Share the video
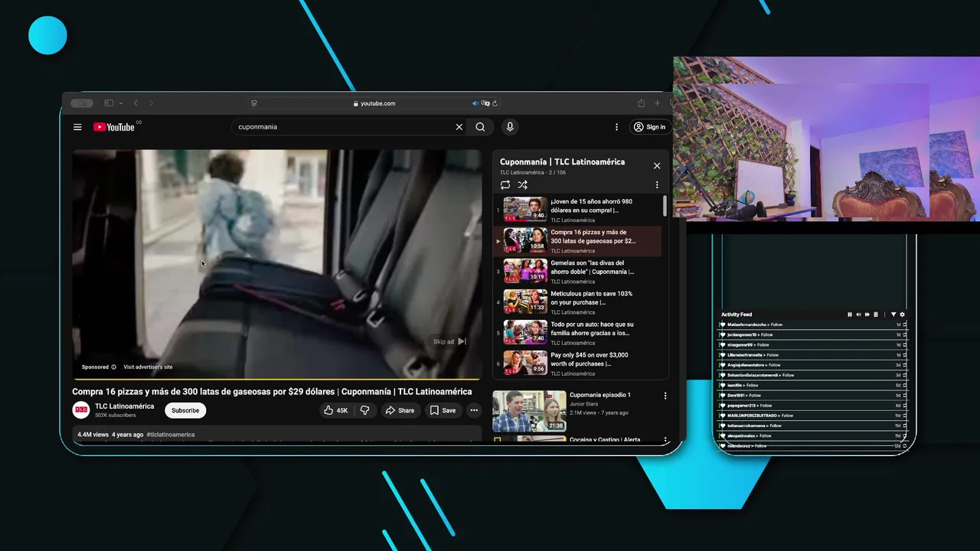The image size is (980, 551). 400,410
